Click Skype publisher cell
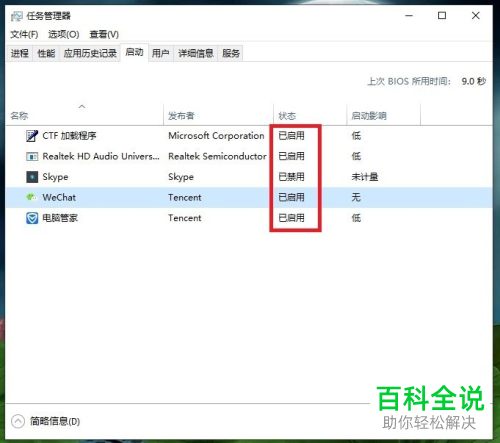Screen dimensions: 500x443 pyautogui.click(x=181, y=177)
